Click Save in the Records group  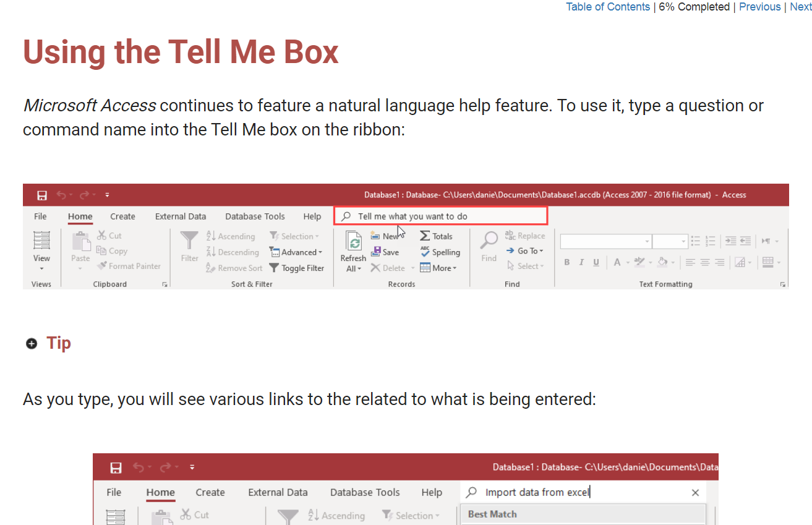(x=385, y=252)
